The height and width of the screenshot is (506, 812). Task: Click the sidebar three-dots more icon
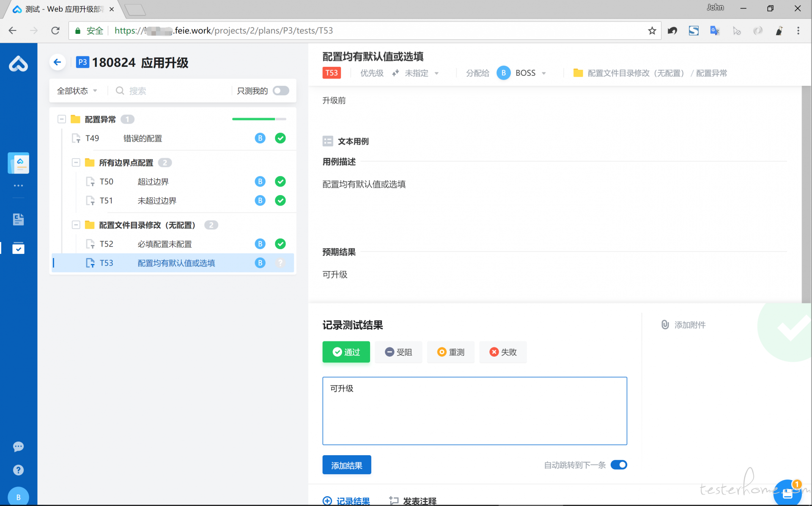tap(18, 186)
